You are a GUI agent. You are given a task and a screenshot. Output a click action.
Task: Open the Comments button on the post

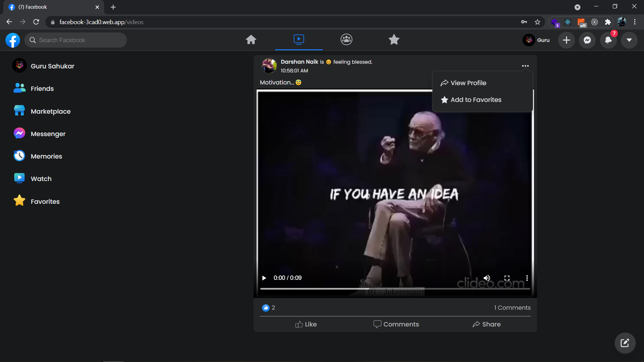(396, 324)
